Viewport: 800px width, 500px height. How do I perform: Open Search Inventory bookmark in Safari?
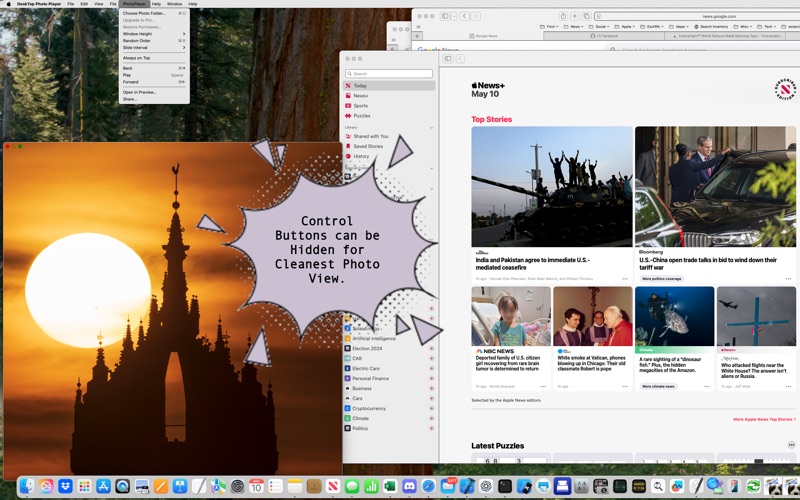pyautogui.click(x=711, y=27)
